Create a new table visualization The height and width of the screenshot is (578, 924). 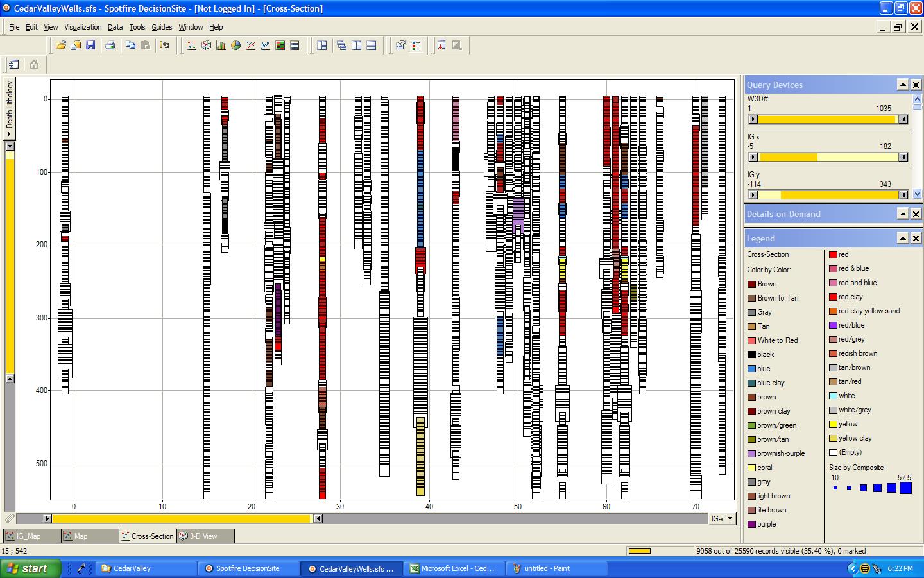[295, 46]
